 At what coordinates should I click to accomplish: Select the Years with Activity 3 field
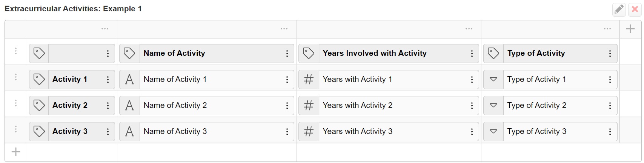pos(389,131)
